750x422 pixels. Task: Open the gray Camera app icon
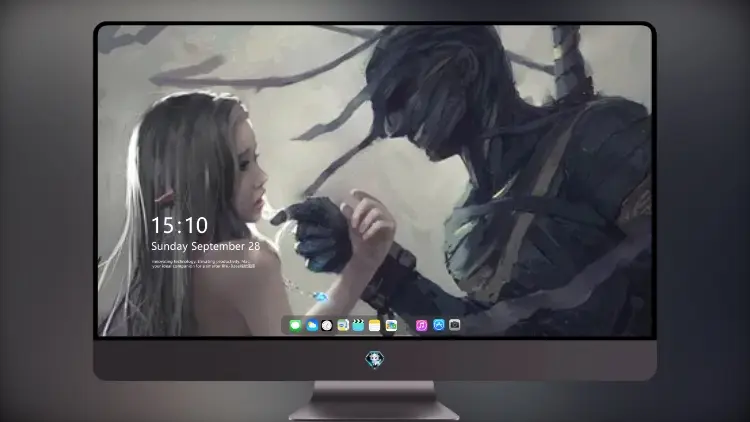pos(454,325)
